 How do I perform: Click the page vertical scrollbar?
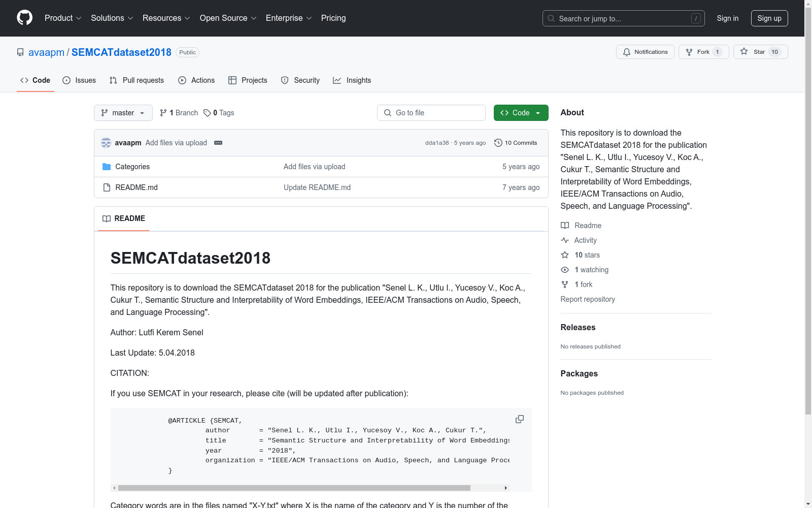tap(808, 211)
